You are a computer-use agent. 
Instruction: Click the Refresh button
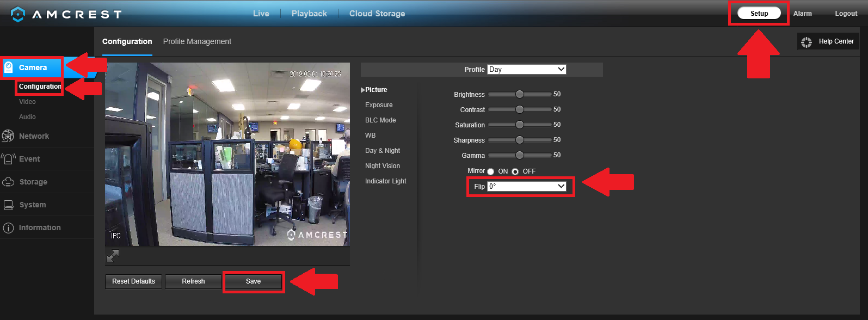(193, 281)
